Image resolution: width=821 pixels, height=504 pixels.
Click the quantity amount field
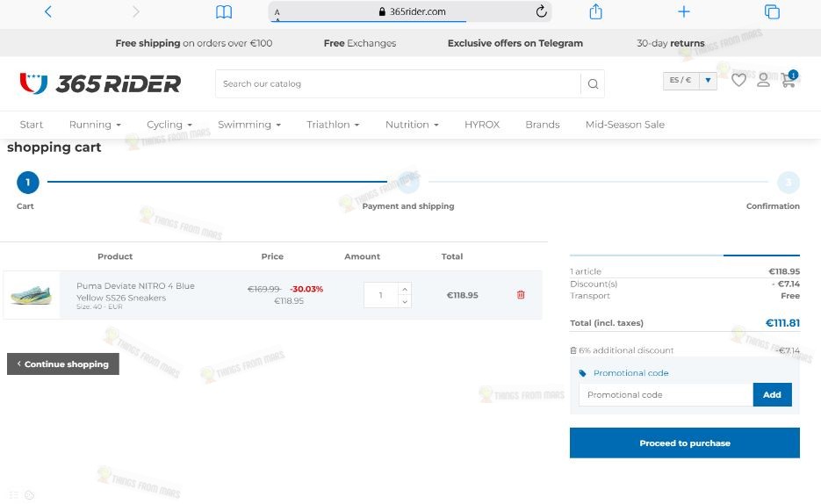pos(381,295)
